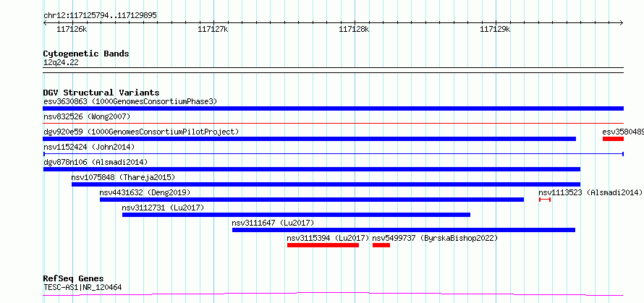Click the ruler's right arrowhead

pos(622,23)
